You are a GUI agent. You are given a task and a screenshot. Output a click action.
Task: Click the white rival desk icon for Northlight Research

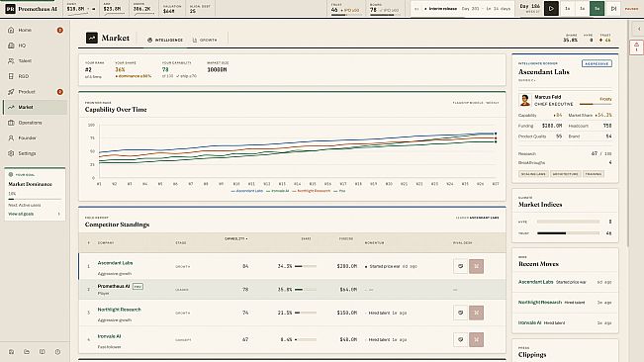460,313
